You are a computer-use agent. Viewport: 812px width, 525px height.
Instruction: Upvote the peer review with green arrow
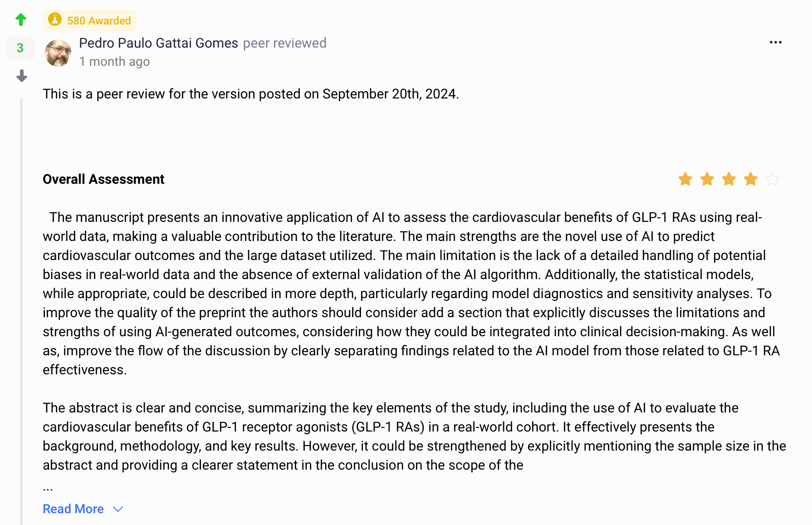click(21, 20)
